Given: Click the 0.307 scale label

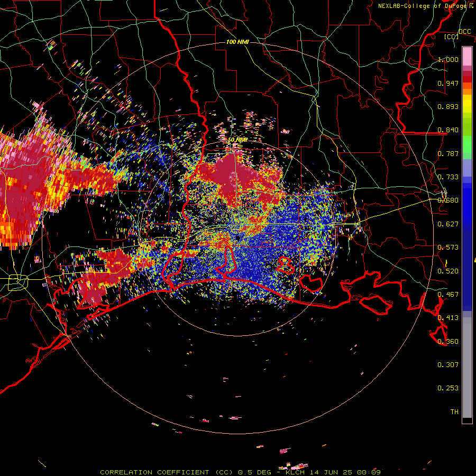Looking at the screenshot, I should tap(448, 365).
